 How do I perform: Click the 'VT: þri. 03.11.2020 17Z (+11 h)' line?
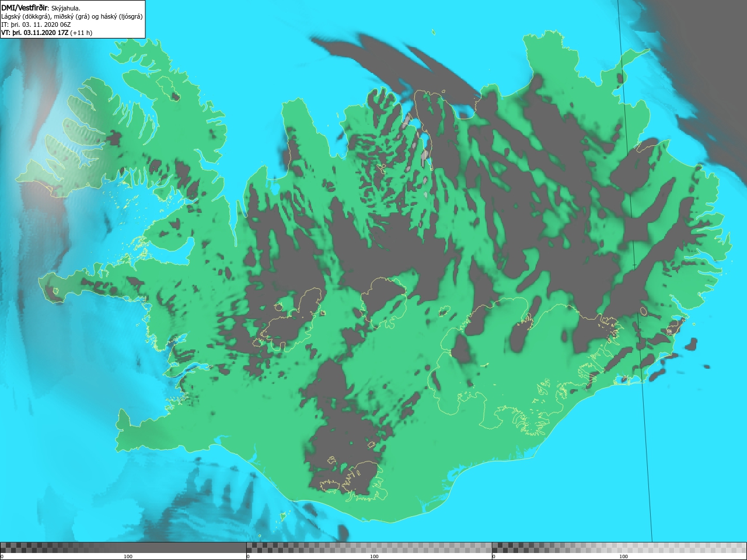(47, 33)
